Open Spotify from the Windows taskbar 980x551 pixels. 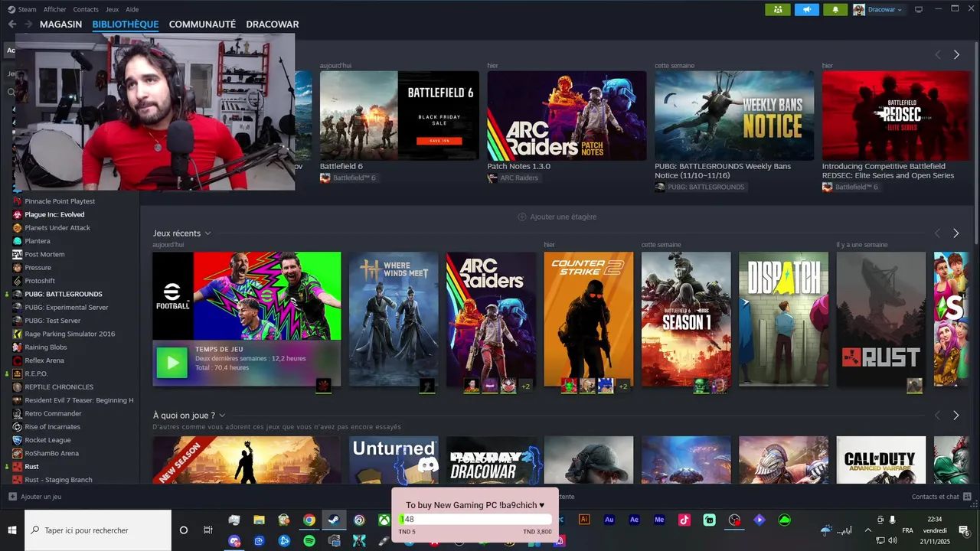pos(309,540)
